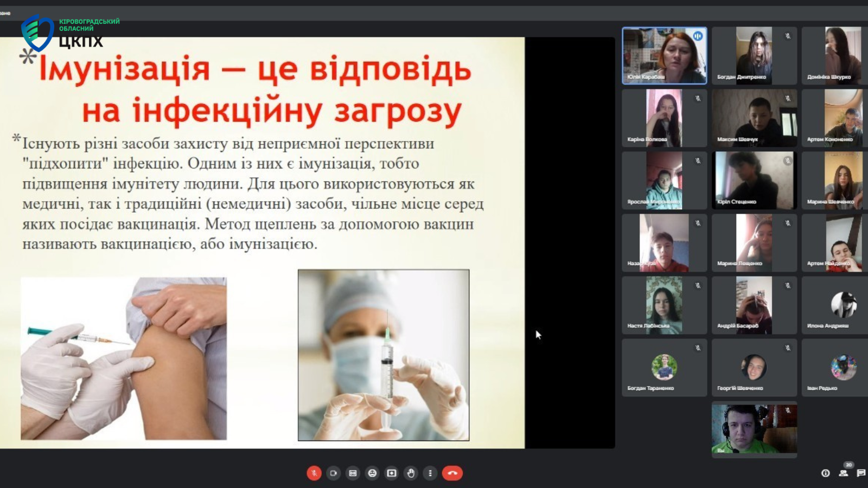Screen dimensions: 868x488
Task: Open the chat messages panel
Action: tap(861, 473)
